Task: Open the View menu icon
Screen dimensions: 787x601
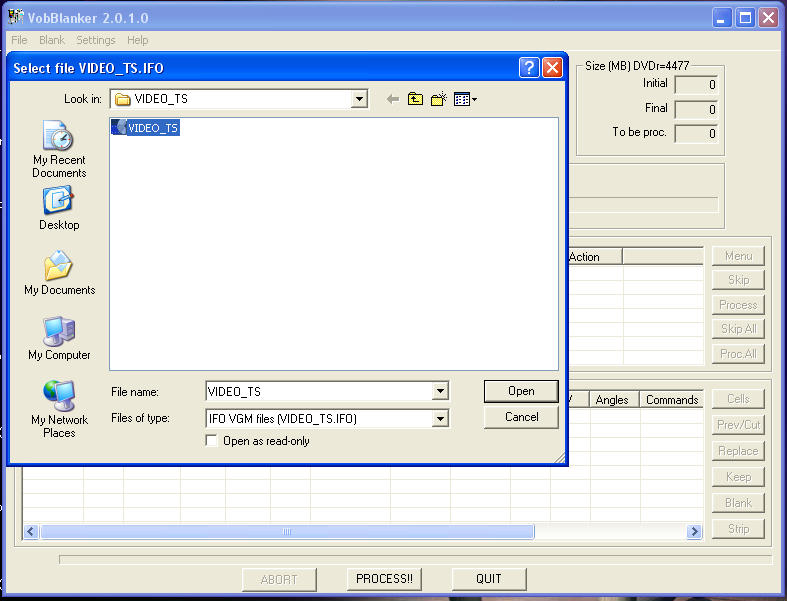Action: (465, 99)
